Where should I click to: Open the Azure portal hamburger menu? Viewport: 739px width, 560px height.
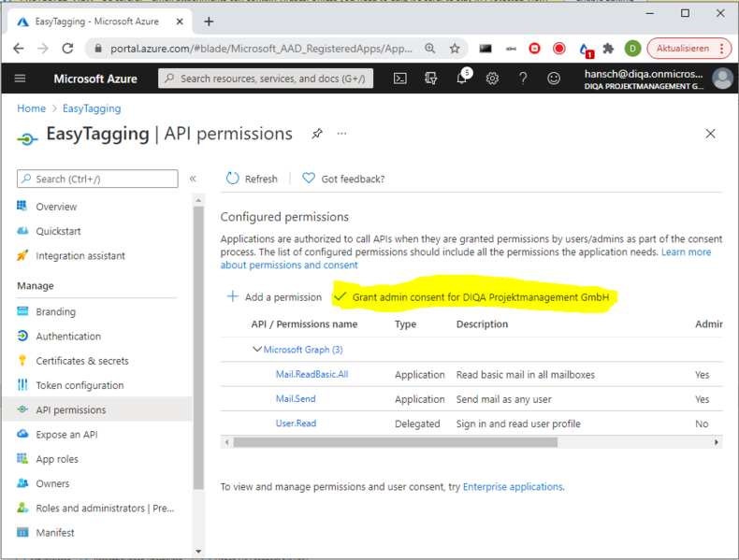coord(20,79)
